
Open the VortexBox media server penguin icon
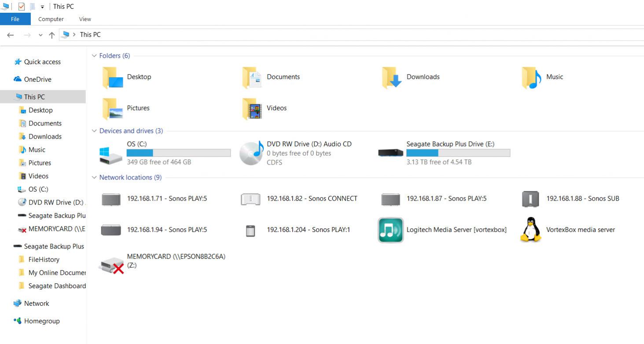tap(530, 230)
